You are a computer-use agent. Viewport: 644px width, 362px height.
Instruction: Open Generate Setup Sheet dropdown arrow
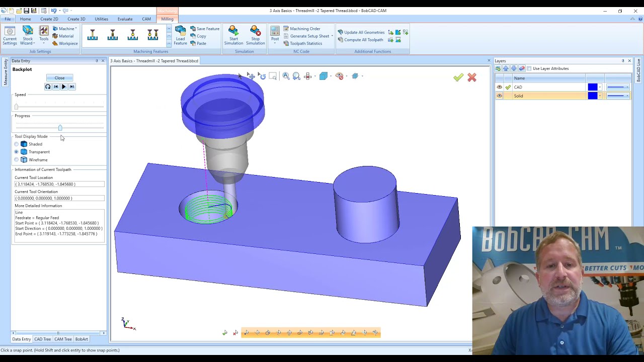(x=332, y=36)
